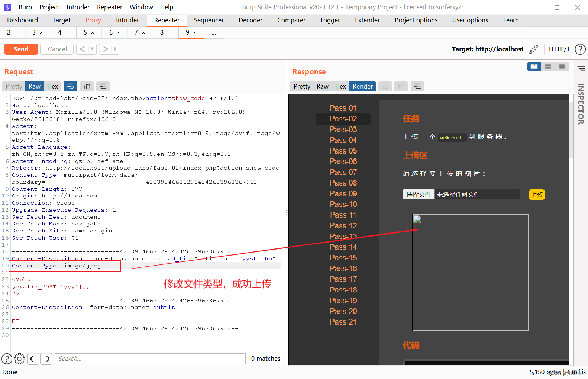Image resolution: width=588 pixels, height=379 pixels.
Task: Open the Window menu
Action: 141,7
